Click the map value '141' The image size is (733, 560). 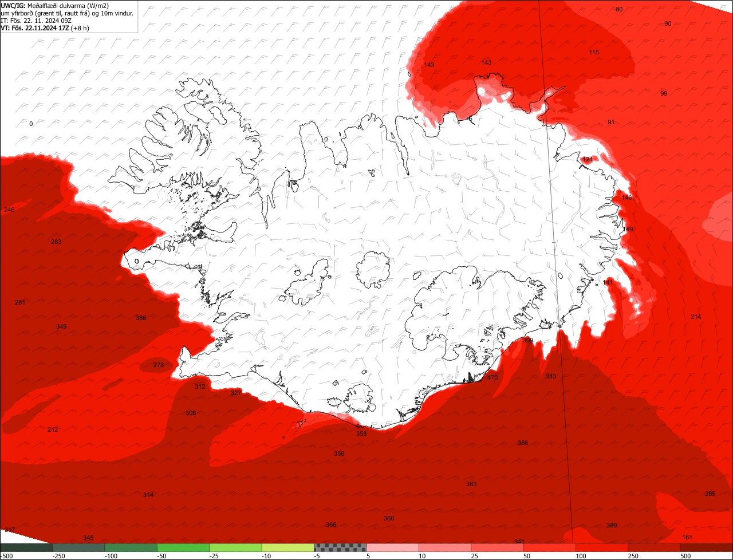tap(608, 282)
